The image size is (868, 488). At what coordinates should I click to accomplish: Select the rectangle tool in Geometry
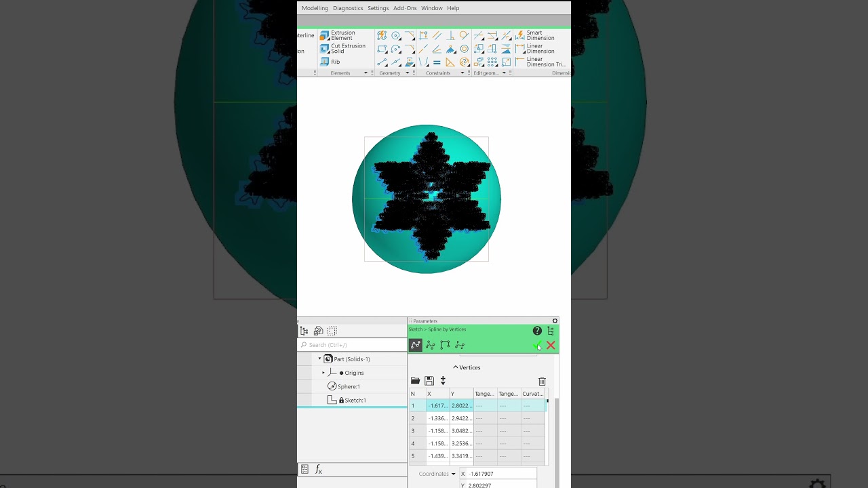pos(382,49)
